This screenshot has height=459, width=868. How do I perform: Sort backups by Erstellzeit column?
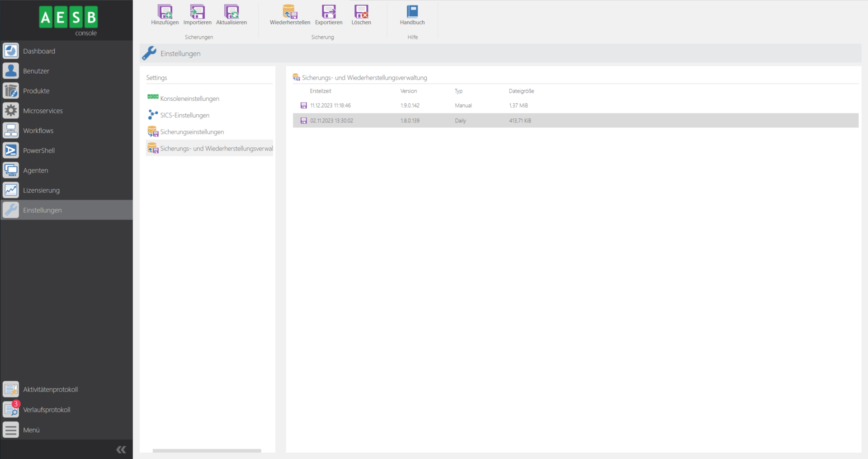321,91
